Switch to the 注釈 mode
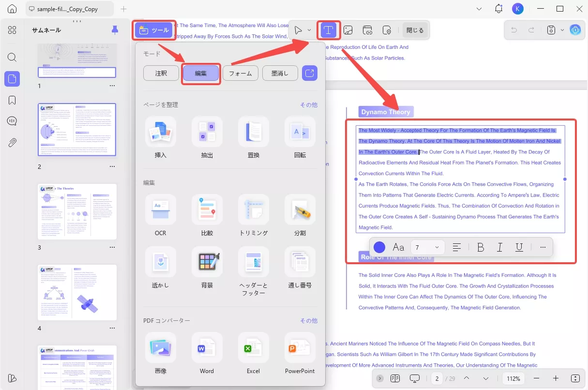This screenshot has height=390, width=588. pos(161,73)
